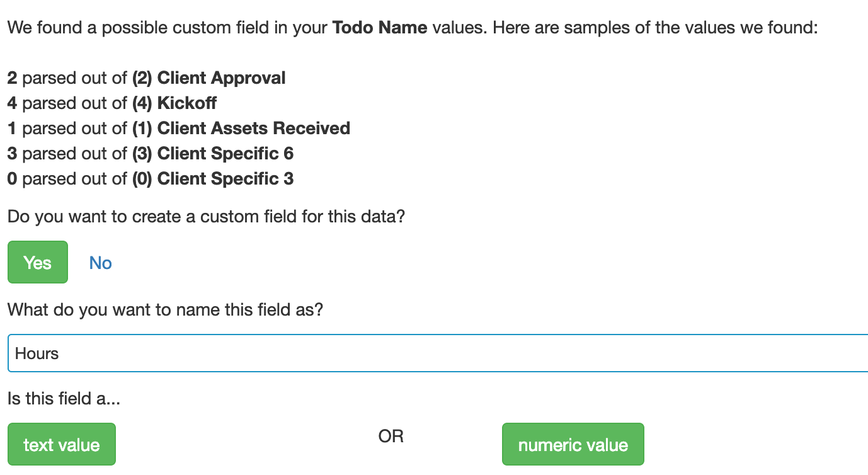The width and height of the screenshot is (868, 475).
Task: Click the name this field label
Action: pos(165,310)
